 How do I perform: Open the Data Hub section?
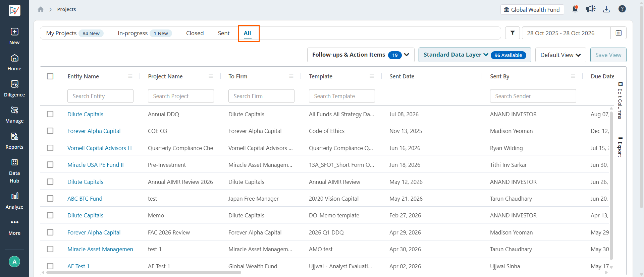14,171
